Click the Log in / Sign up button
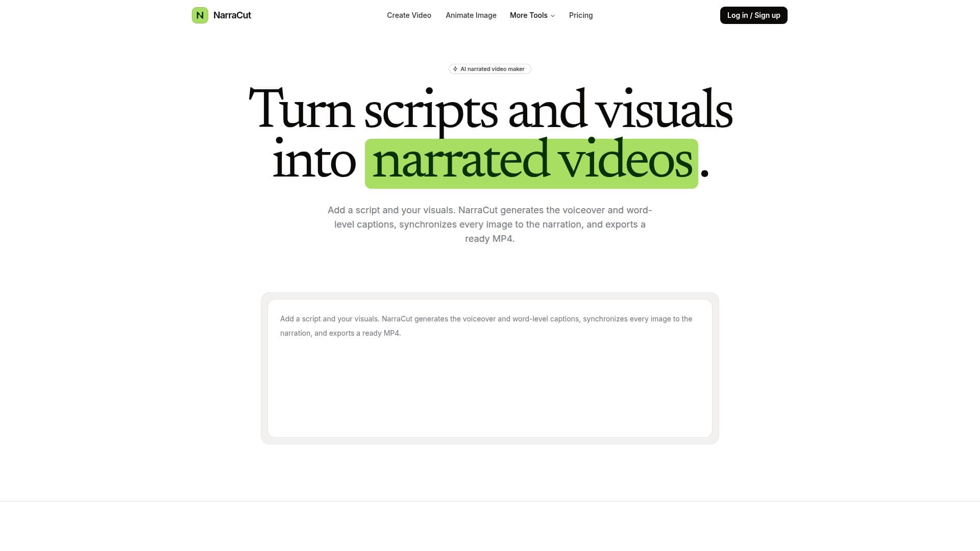The image size is (980, 551). pyautogui.click(x=753, y=15)
